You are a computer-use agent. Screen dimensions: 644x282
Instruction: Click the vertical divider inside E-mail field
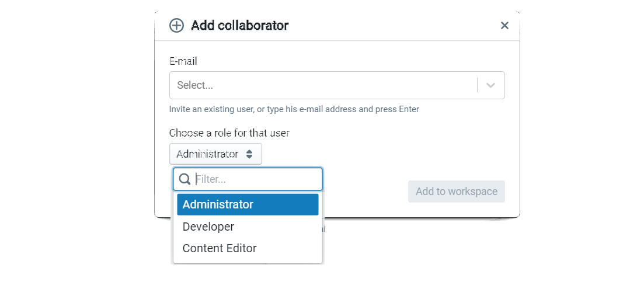tap(478, 85)
